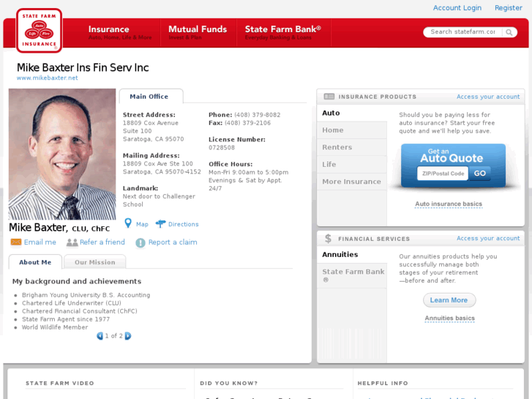Click the license number 0728508
Viewport: 532px width, 399px height.
click(222, 148)
